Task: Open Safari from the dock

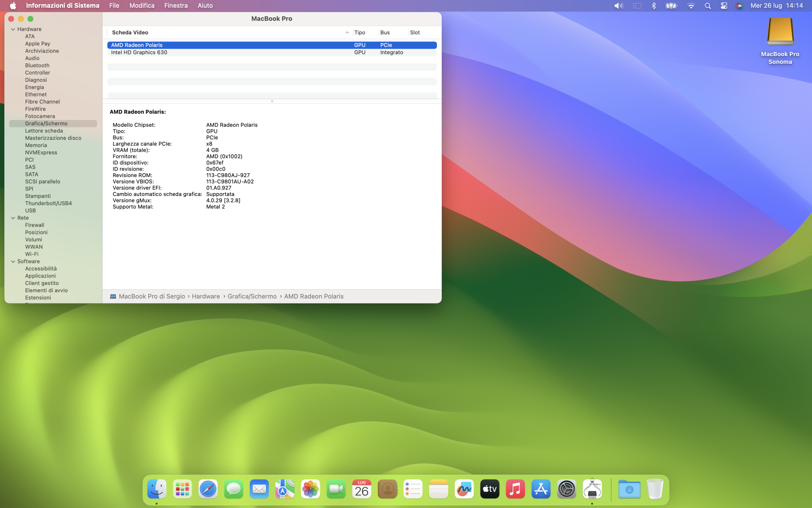Action: [x=208, y=489]
